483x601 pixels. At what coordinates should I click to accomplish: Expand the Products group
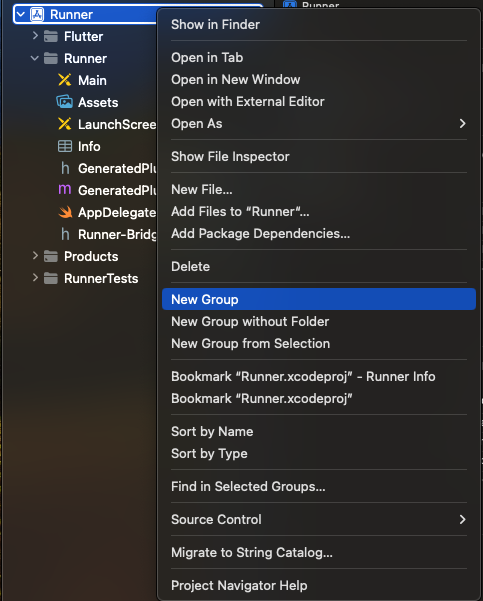click(35, 256)
